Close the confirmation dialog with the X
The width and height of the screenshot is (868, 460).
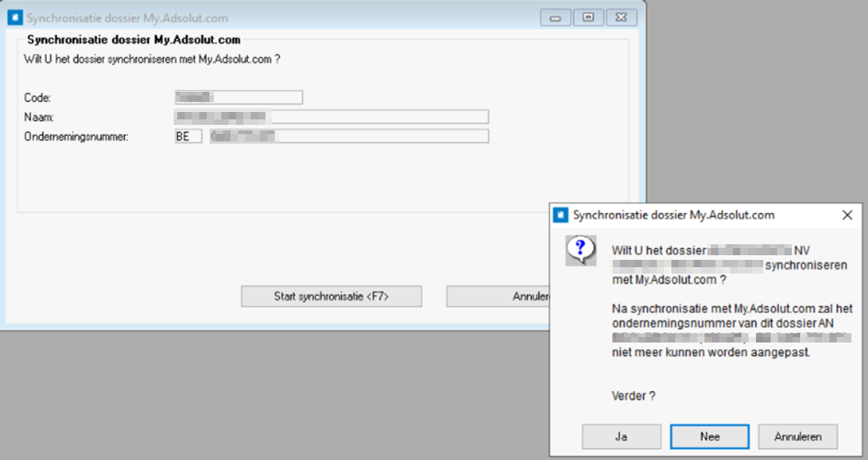point(847,215)
